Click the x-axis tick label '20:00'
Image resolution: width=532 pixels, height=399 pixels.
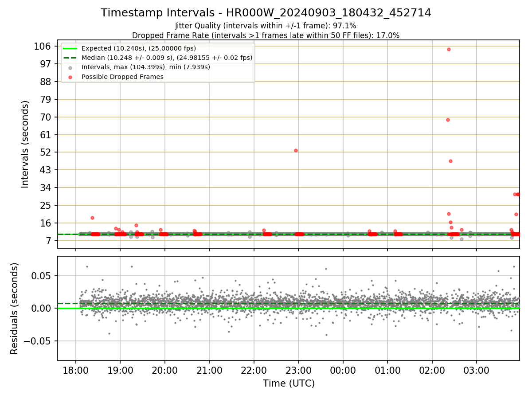click(x=165, y=370)
